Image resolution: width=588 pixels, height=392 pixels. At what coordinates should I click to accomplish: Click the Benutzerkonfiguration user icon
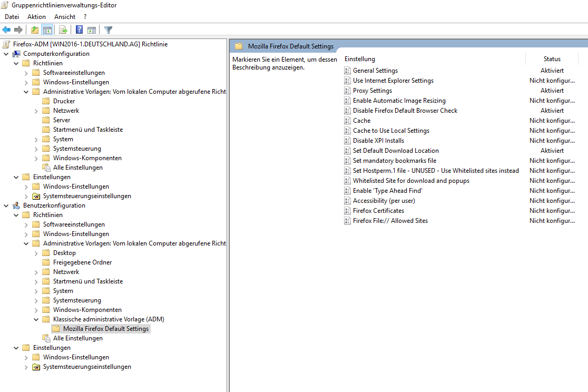16,205
